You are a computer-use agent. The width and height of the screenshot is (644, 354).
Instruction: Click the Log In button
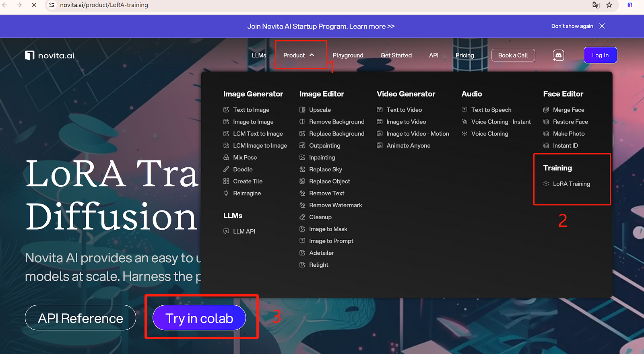[600, 56]
